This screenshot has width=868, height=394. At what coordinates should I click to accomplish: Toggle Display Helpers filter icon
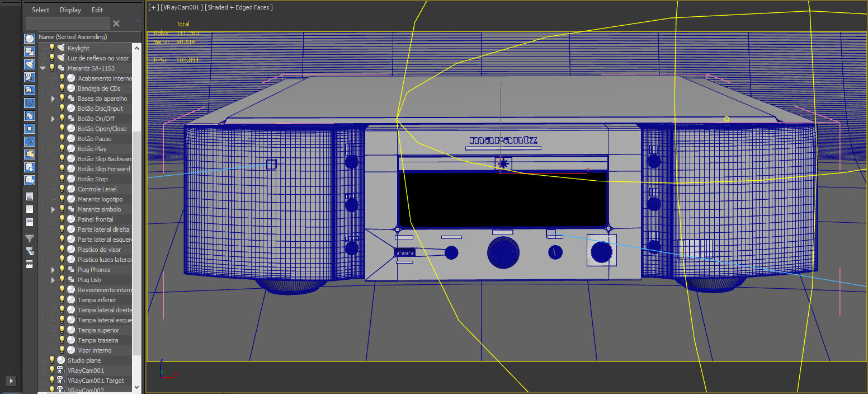click(x=30, y=90)
